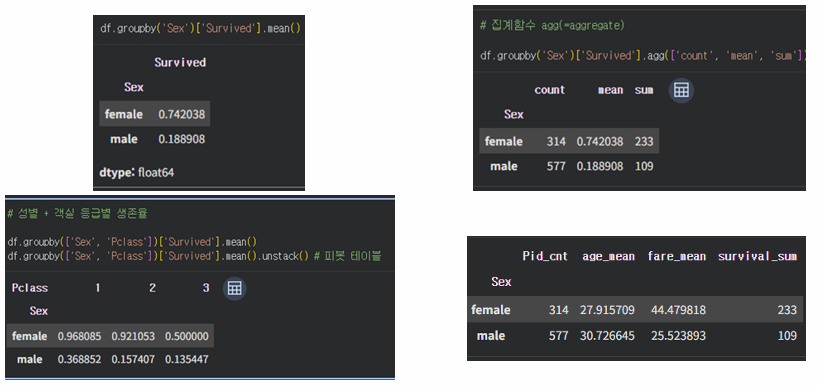The image size is (819, 386).
Task: Select the age_mean column header
Action: pyautogui.click(x=609, y=256)
